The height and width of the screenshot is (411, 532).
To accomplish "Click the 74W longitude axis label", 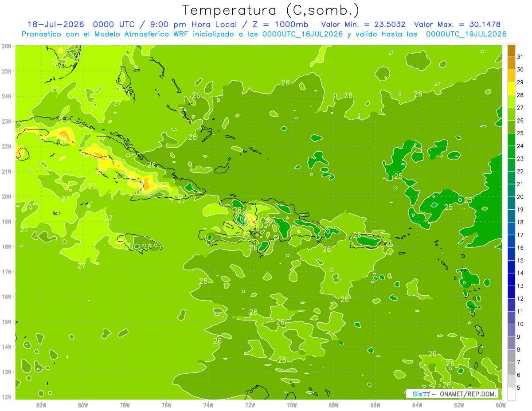I will pos(208,405).
